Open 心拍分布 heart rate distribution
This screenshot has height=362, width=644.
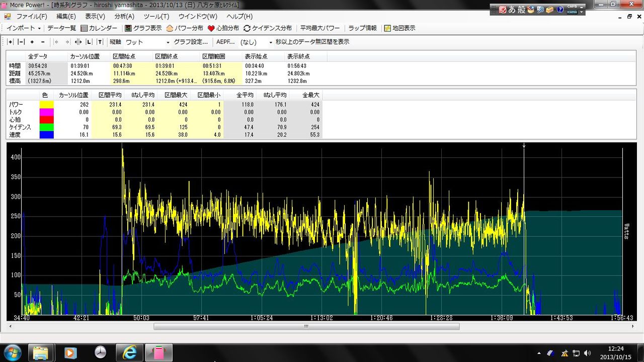pos(223,28)
